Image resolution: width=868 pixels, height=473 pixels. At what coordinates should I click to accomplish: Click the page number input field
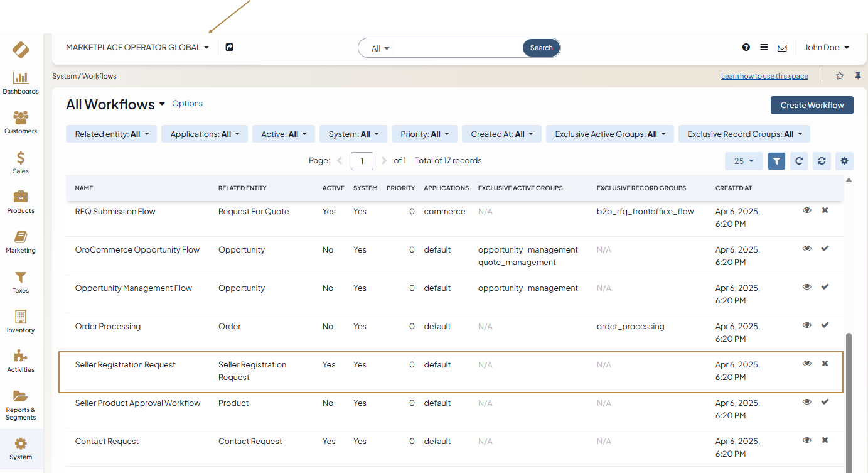tap(362, 161)
